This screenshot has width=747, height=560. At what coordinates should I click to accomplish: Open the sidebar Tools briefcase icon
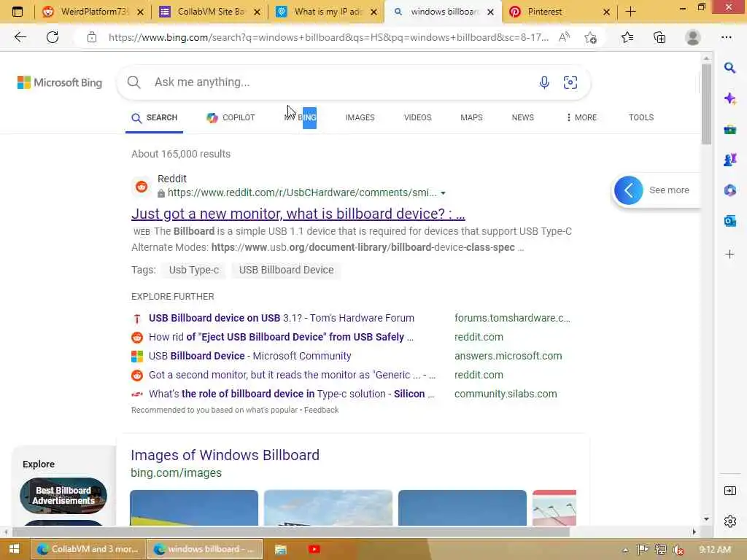click(x=729, y=130)
